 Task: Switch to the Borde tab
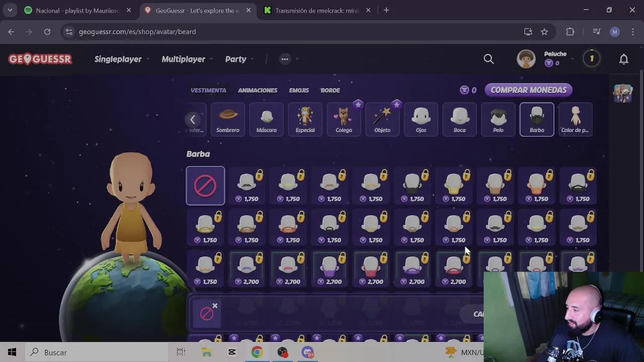tap(330, 90)
